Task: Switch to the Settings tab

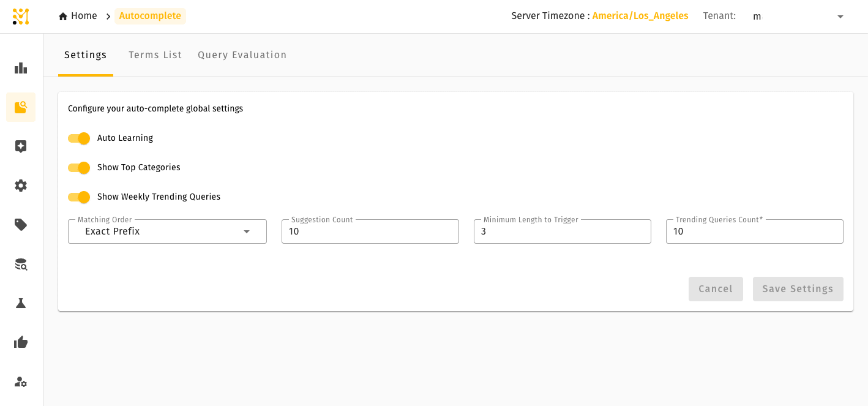Action: click(x=86, y=55)
